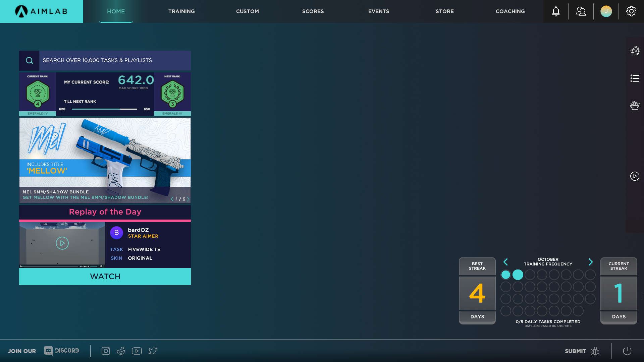Click the 642.0 current score value

(136, 80)
